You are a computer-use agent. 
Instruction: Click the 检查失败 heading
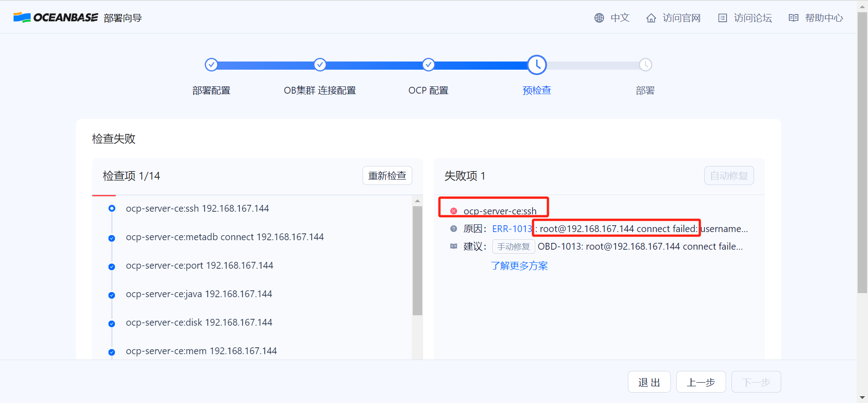point(114,139)
